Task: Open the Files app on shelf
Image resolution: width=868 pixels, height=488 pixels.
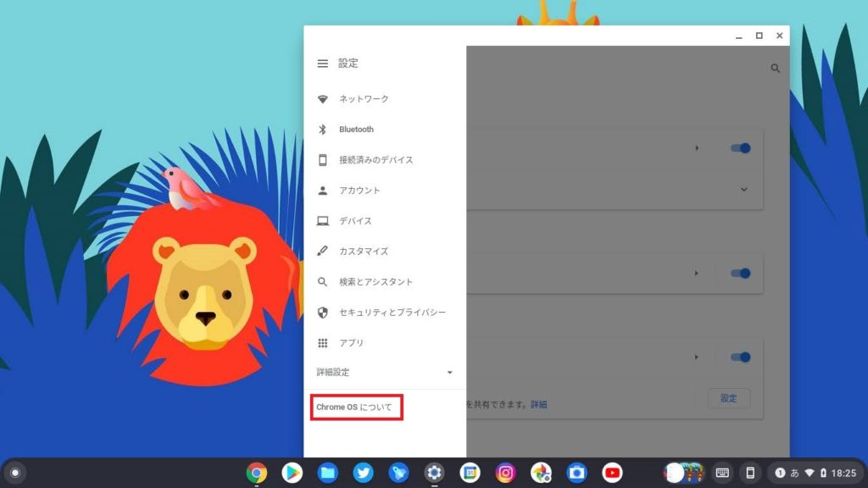Action: coord(328,473)
